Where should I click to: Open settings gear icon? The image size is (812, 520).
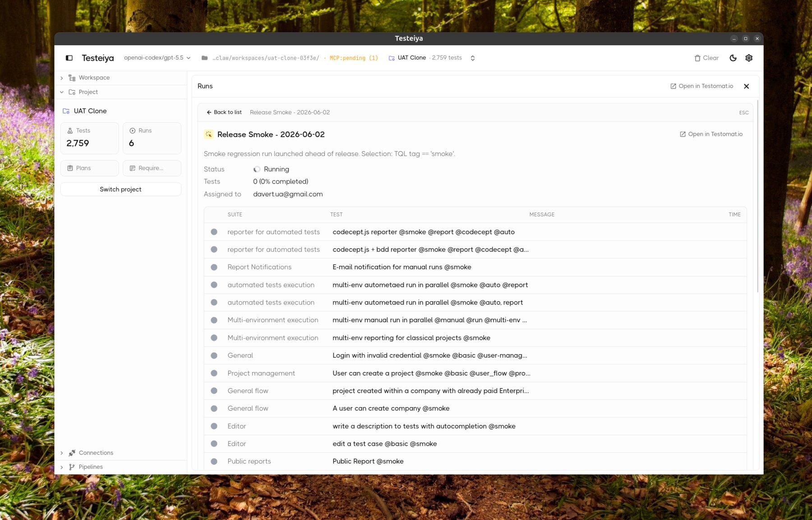pos(749,58)
